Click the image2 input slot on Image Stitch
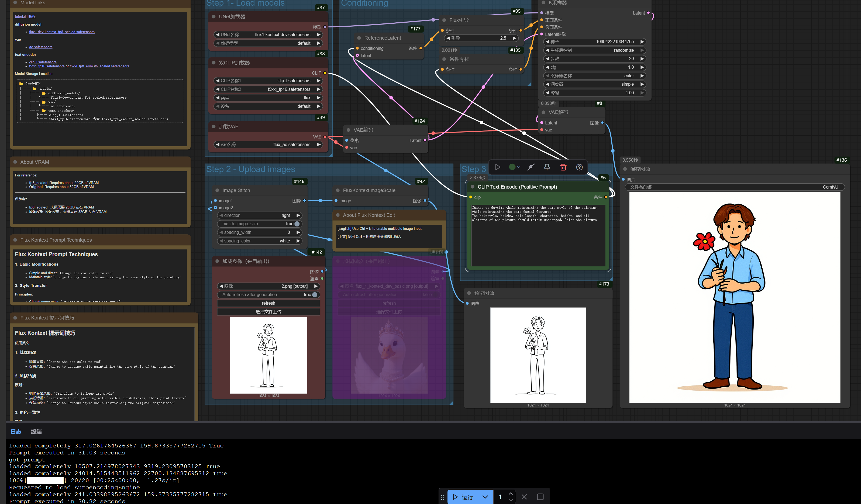Viewport: 861px width, 504px height. click(215, 208)
